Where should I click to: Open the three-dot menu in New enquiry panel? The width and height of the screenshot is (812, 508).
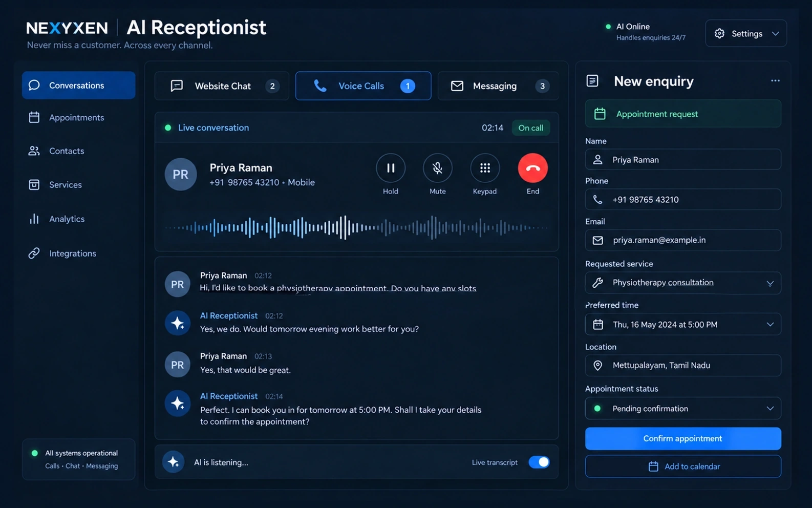pos(775,80)
